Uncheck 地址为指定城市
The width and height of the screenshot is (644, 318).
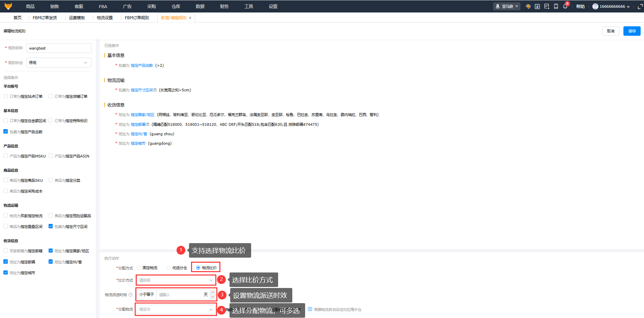6,272
